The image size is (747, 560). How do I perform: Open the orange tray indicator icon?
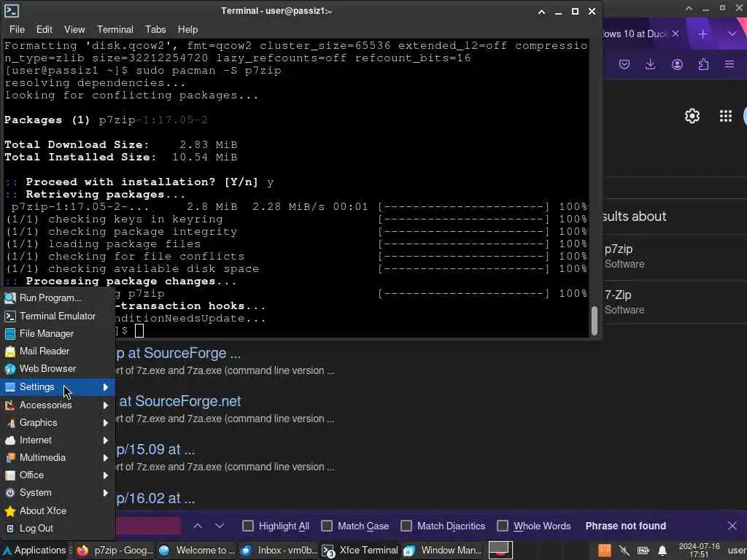tap(605, 551)
